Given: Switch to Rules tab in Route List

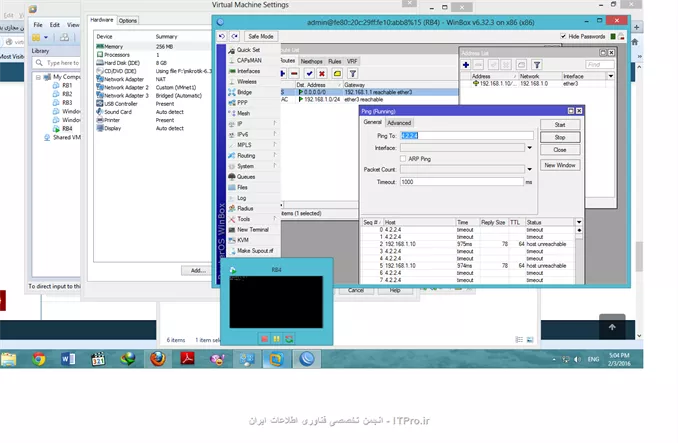Looking at the screenshot, I should [335, 61].
